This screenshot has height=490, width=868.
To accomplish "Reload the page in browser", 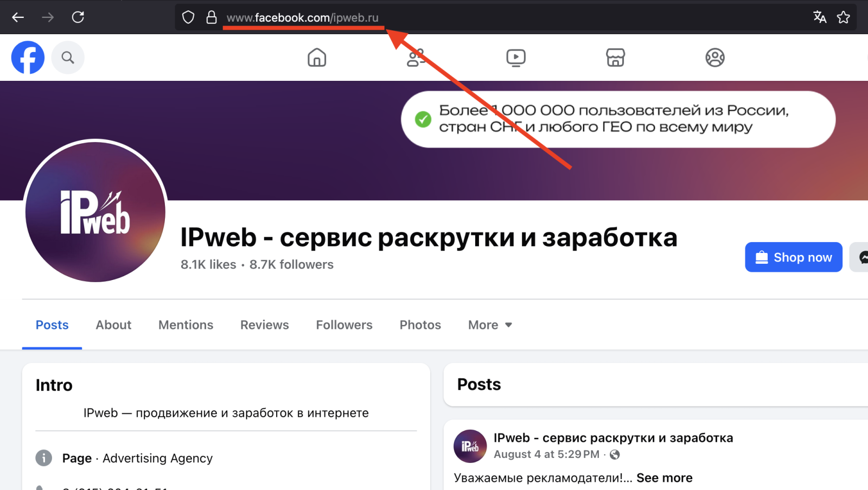I will point(78,17).
